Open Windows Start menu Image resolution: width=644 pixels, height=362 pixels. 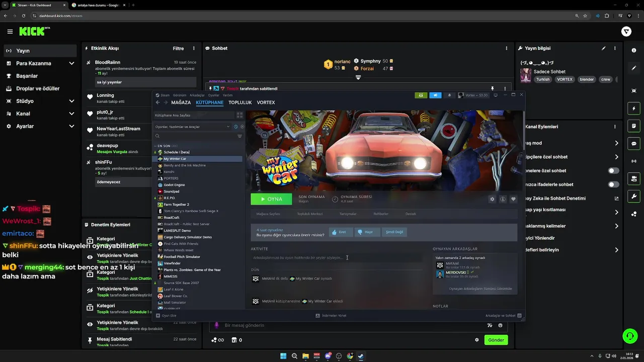pyautogui.click(x=283, y=356)
